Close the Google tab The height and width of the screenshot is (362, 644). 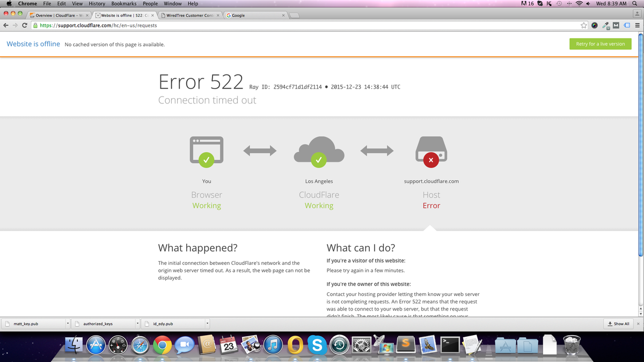[x=283, y=15]
